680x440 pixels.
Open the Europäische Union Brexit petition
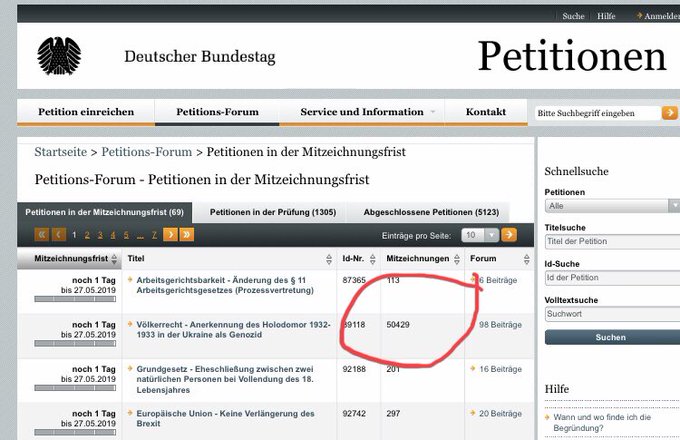tap(226, 418)
